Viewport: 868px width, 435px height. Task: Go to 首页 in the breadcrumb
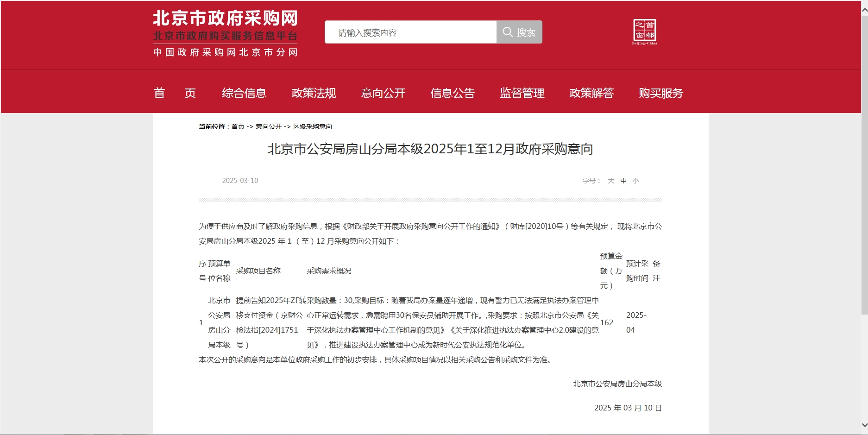click(238, 126)
